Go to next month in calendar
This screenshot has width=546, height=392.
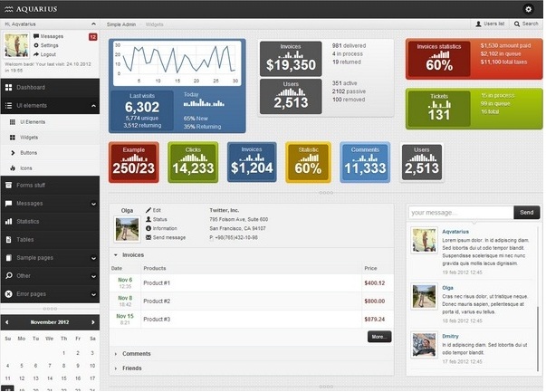[x=93, y=322]
